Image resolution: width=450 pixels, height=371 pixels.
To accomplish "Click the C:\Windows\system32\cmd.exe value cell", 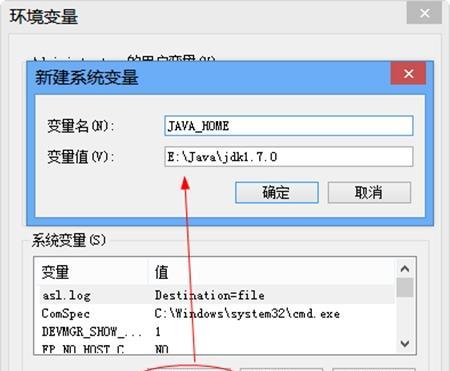I will pyautogui.click(x=247, y=314).
